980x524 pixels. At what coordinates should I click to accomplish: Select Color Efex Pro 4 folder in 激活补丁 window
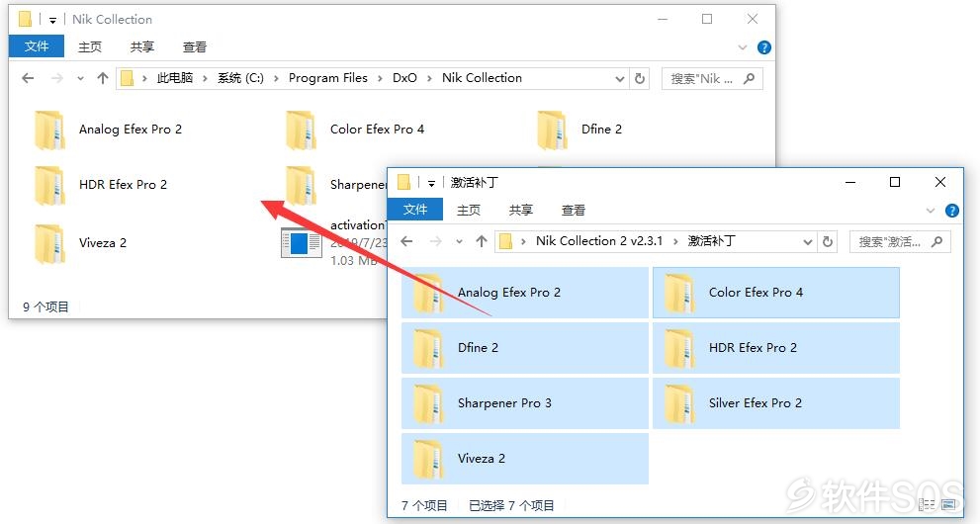775,293
